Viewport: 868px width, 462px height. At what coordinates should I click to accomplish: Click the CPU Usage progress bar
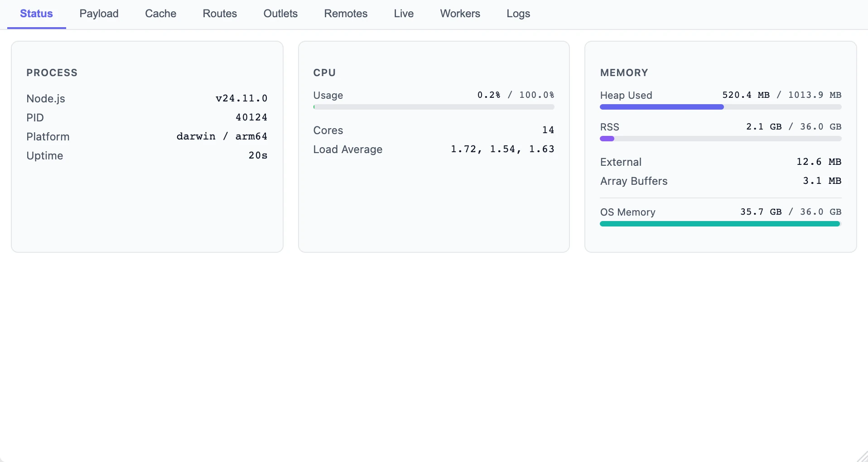(x=434, y=107)
